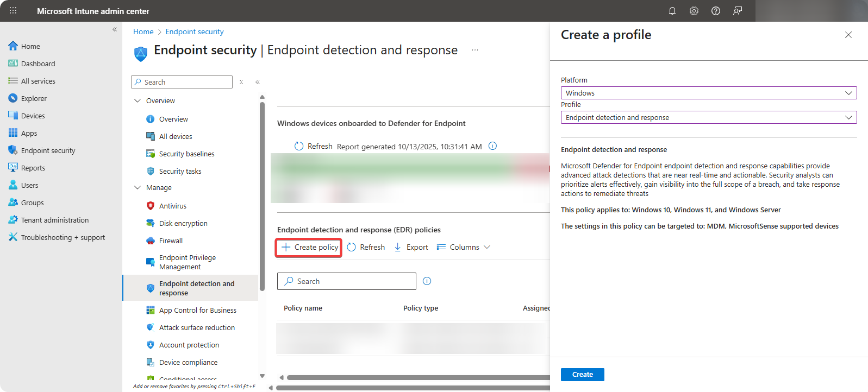Clear the sidebar search with X icon

(241, 82)
